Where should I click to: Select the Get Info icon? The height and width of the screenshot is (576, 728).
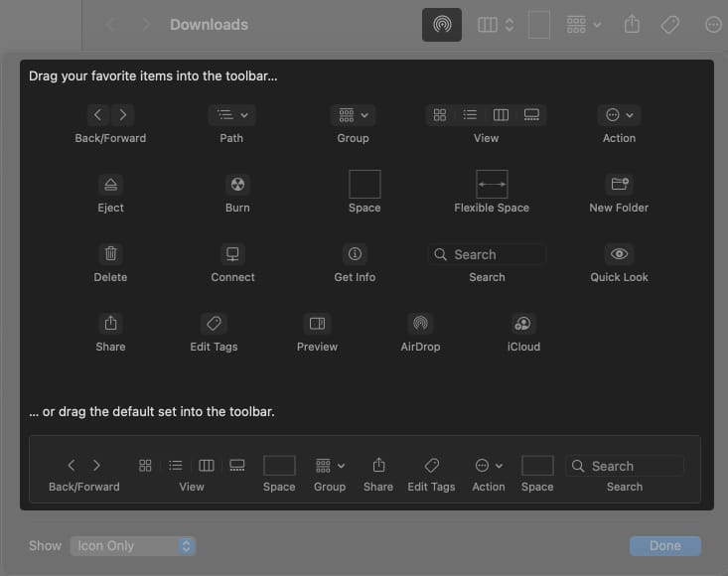tap(355, 254)
